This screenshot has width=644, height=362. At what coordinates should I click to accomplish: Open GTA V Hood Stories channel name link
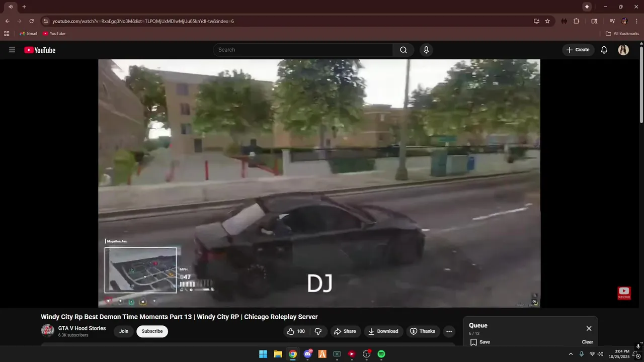coord(82,328)
